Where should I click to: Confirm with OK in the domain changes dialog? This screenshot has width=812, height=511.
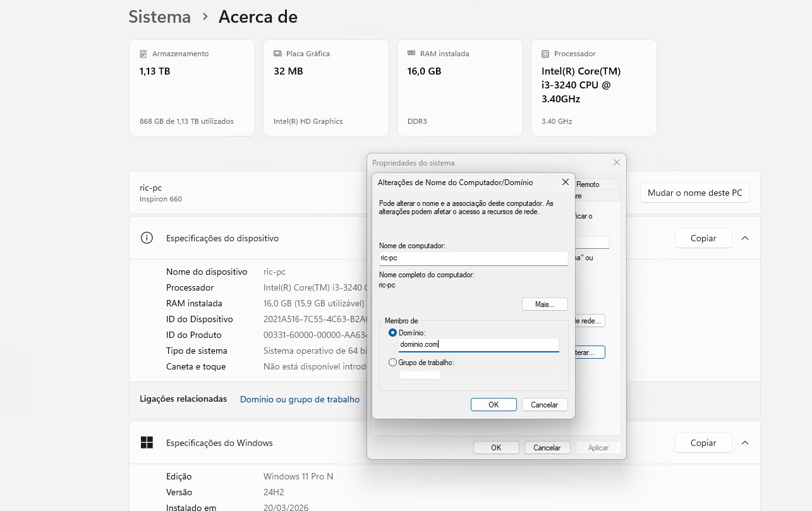[x=494, y=405]
